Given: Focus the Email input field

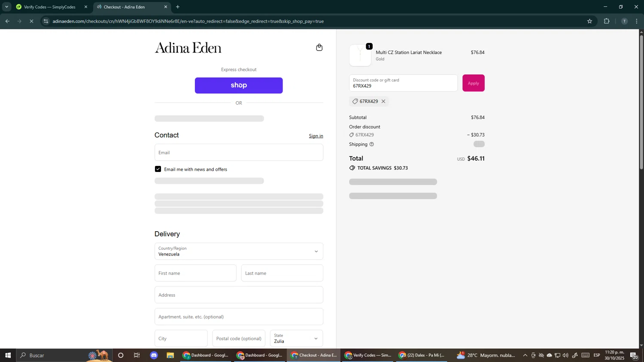Looking at the screenshot, I should pos(239,153).
